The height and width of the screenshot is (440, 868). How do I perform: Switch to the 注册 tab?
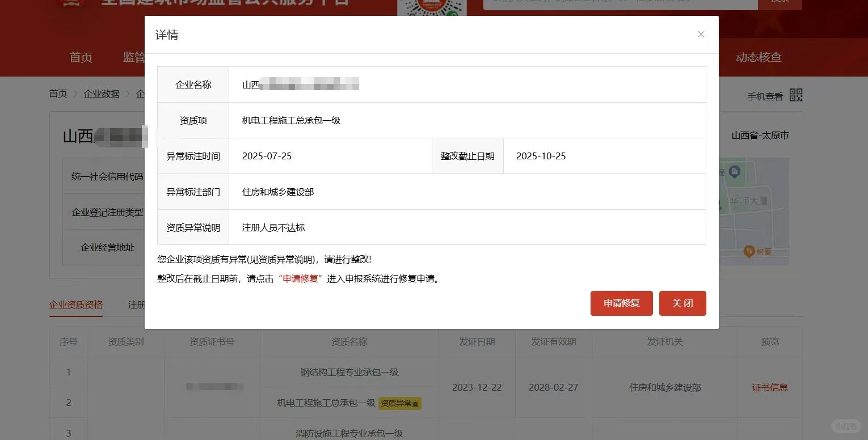(137, 304)
